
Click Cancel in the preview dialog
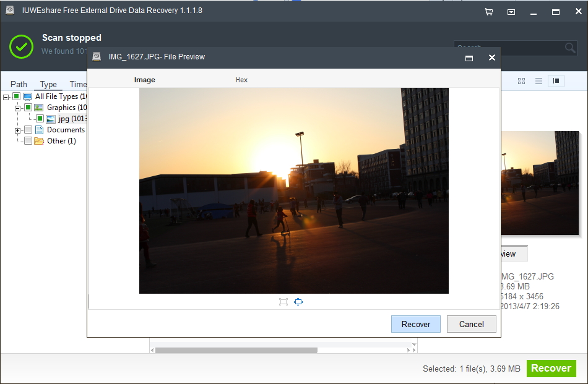click(x=472, y=324)
